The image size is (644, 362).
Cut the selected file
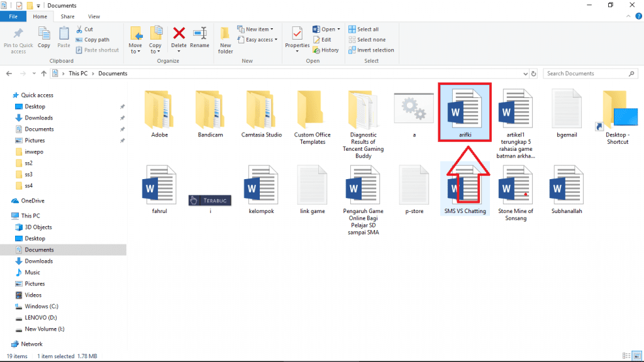(x=85, y=29)
